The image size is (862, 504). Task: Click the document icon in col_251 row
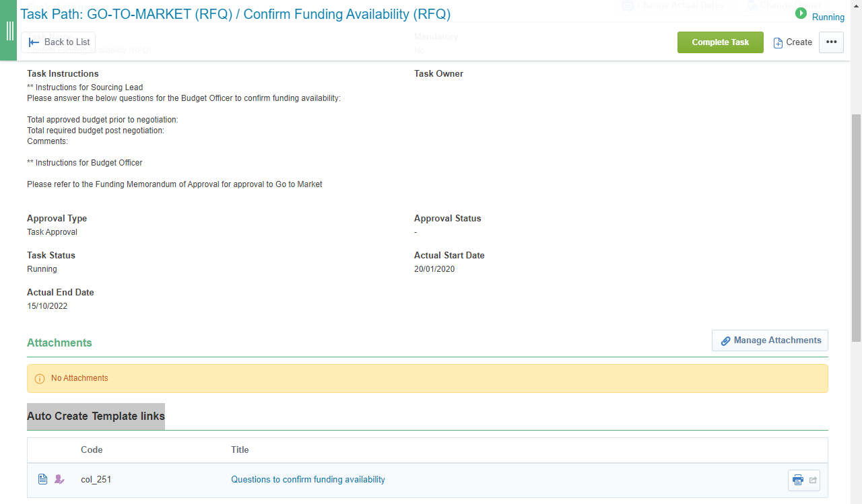coord(42,480)
